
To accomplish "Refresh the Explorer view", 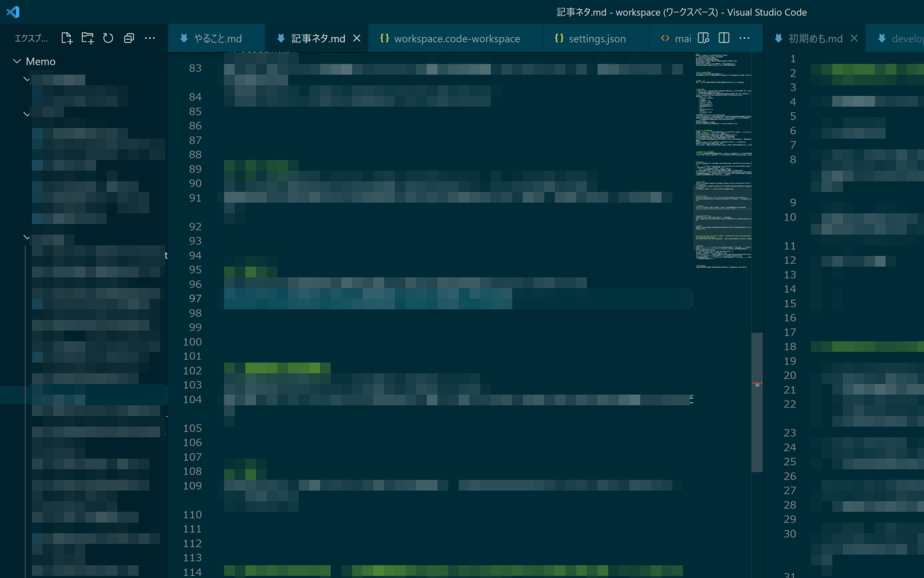I will tap(108, 38).
